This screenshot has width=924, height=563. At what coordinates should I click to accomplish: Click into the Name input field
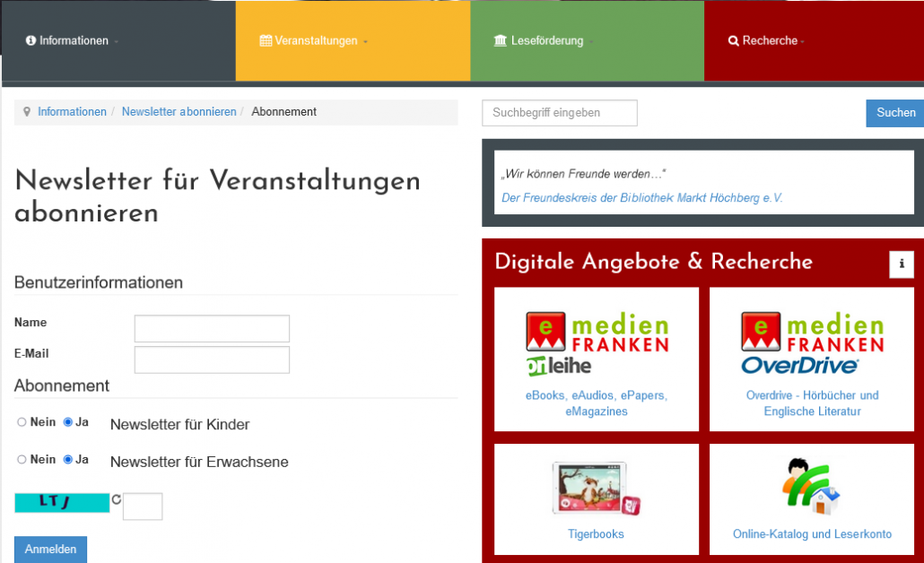[212, 328]
